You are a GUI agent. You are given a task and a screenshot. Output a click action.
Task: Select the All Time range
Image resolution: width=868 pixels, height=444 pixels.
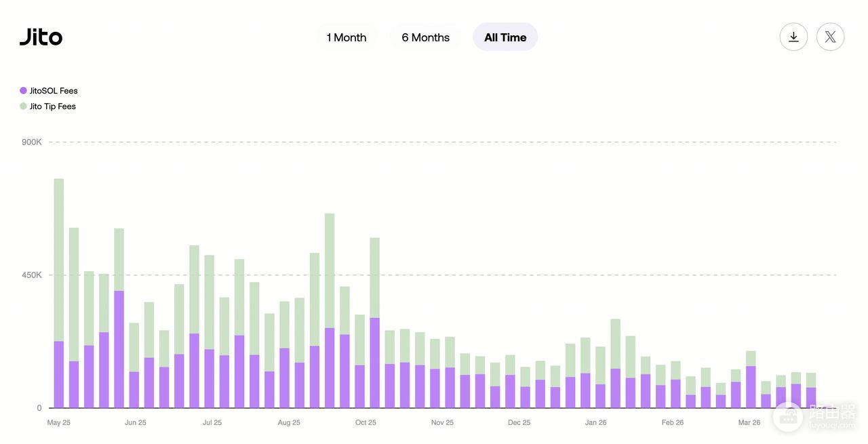[505, 37]
